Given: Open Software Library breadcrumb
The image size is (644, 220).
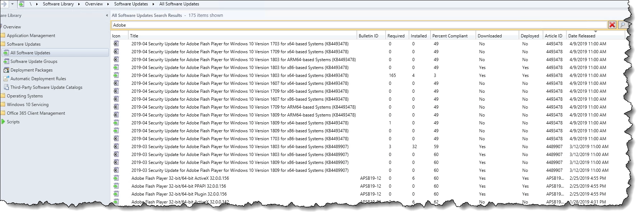Looking at the screenshot, I should click(x=58, y=4).
